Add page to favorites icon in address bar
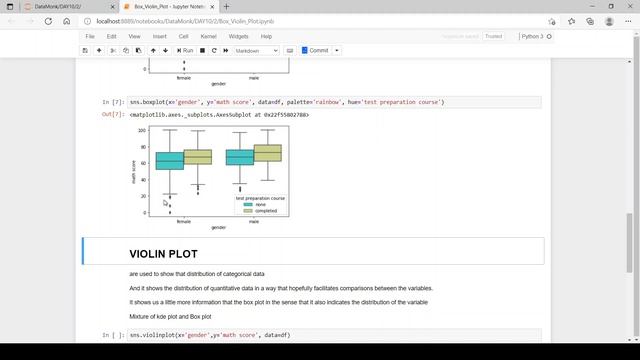 pyautogui.click(x=552, y=21)
